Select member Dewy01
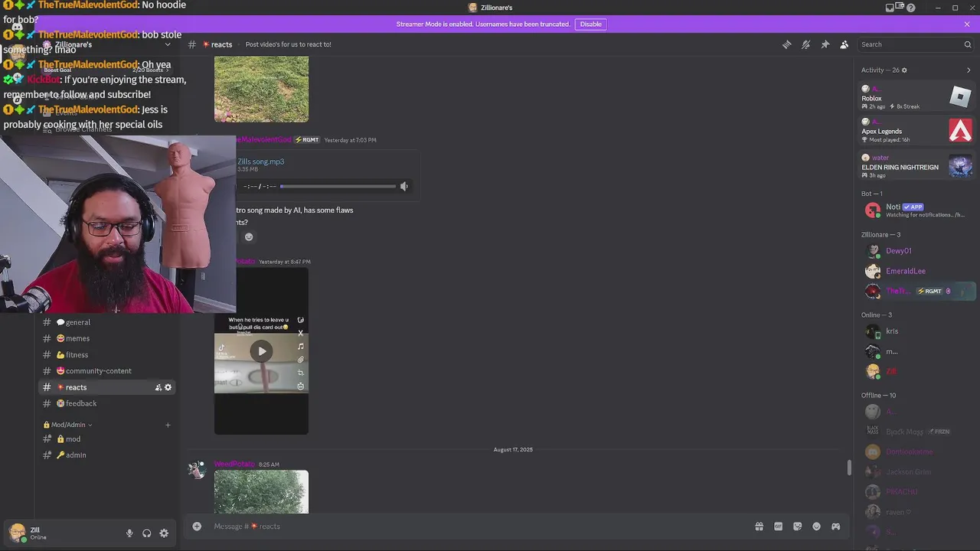The width and height of the screenshot is (980, 551). tap(916, 251)
